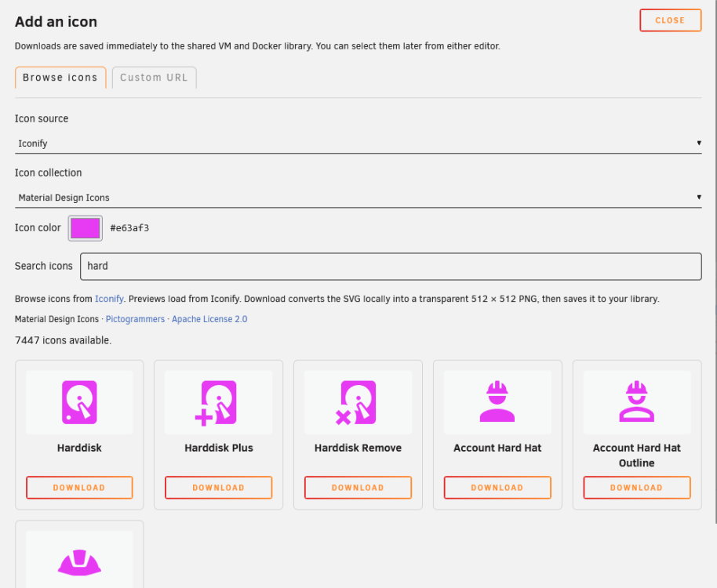717x588 pixels.
Task: Click the Harddisk Plus card title
Action: [x=219, y=448]
